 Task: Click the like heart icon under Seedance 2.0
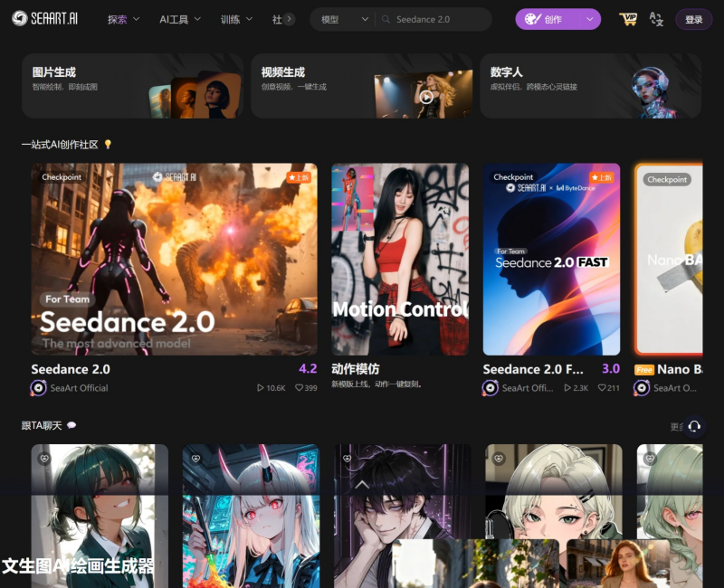point(298,388)
